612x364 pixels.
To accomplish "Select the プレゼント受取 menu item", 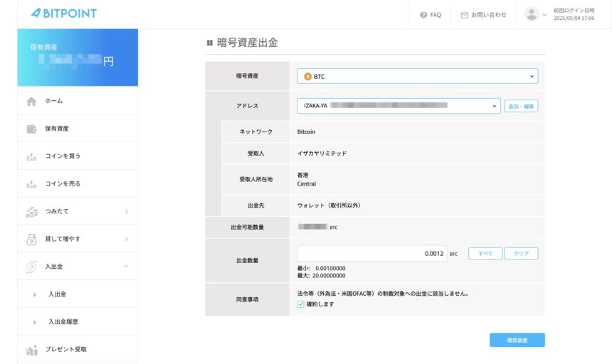I will tap(78, 350).
